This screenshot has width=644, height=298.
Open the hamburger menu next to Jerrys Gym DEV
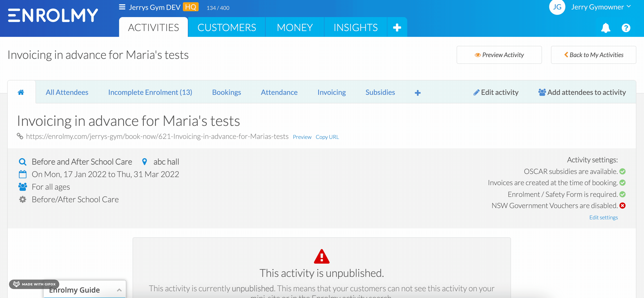(122, 7)
